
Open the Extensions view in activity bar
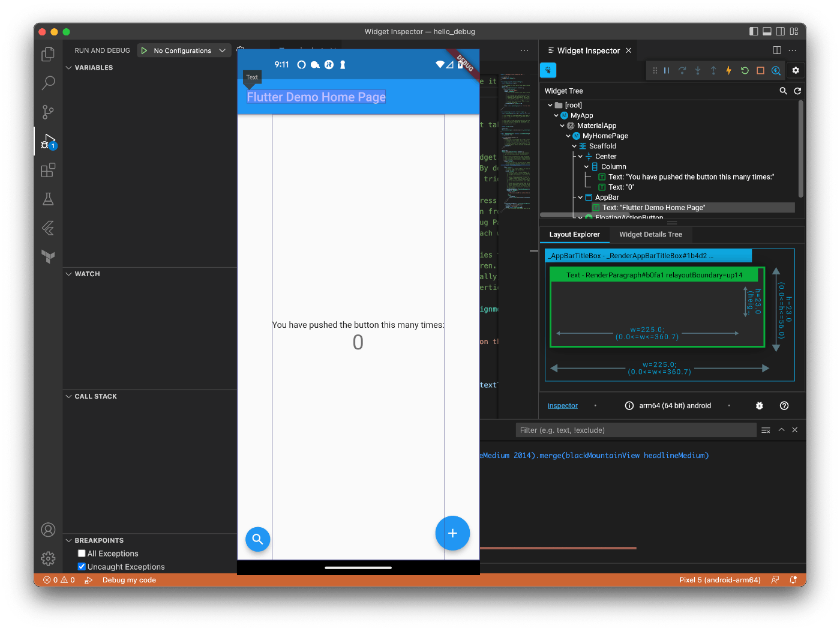[x=48, y=170]
